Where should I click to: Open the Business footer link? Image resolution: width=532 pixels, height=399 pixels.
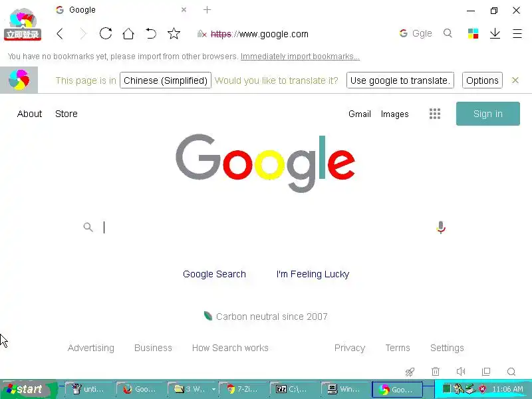coord(153,348)
